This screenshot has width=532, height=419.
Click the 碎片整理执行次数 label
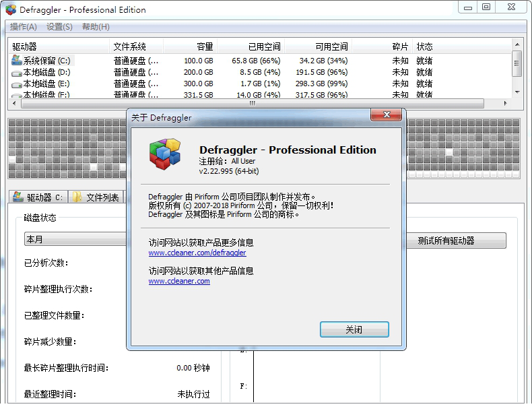[x=58, y=289]
